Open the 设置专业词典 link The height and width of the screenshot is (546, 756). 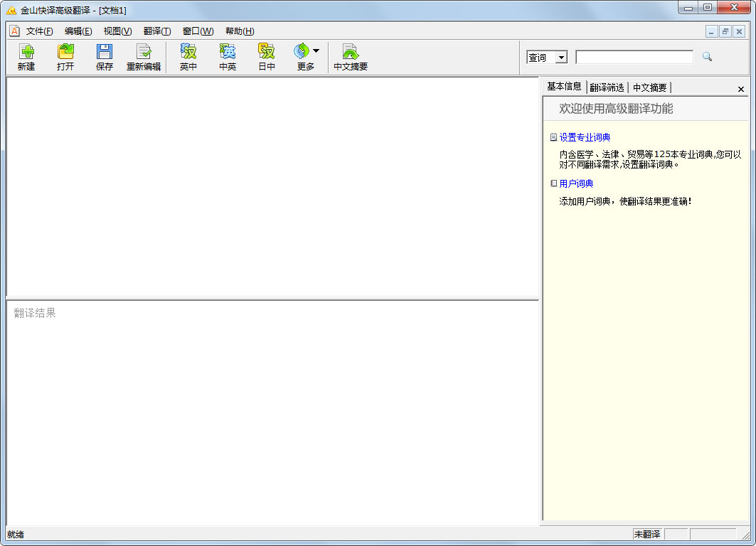tap(585, 138)
